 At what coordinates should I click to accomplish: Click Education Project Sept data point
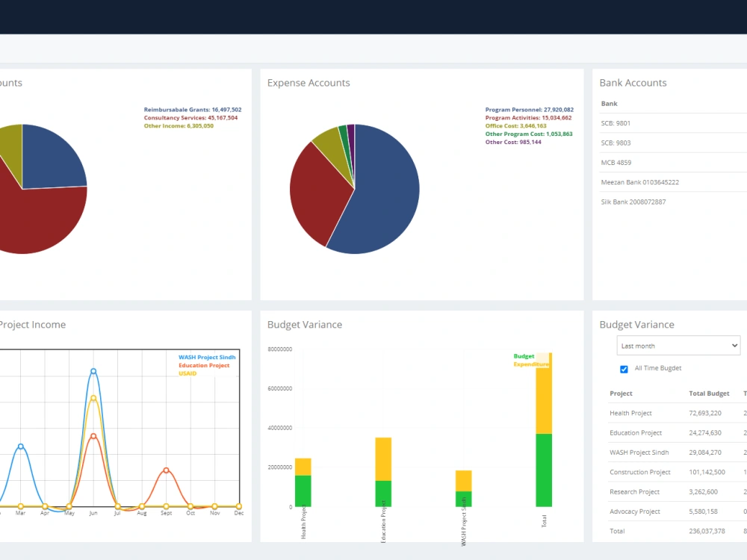tap(167, 470)
